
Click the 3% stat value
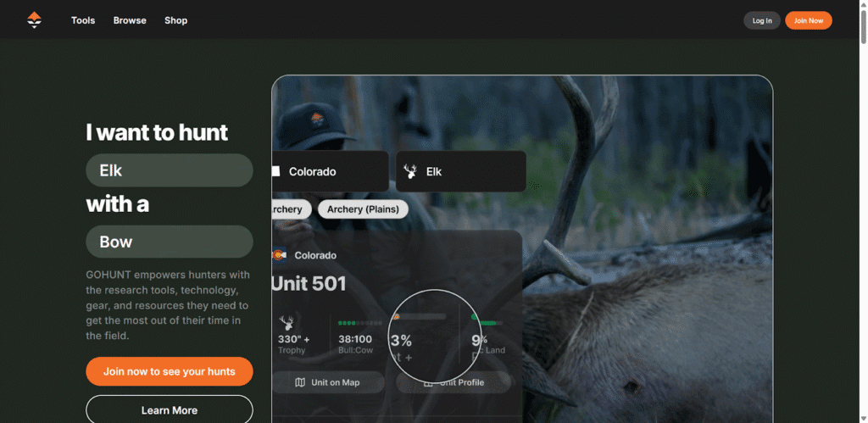pos(401,341)
